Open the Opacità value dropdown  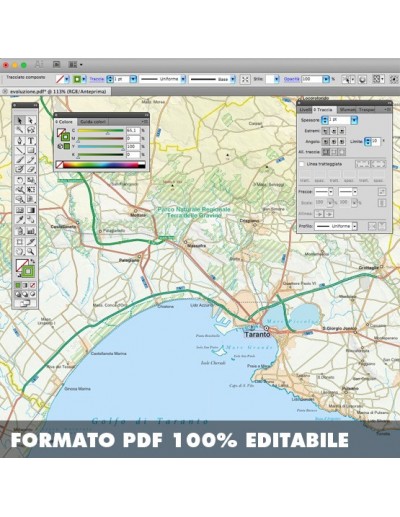[326, 79]
